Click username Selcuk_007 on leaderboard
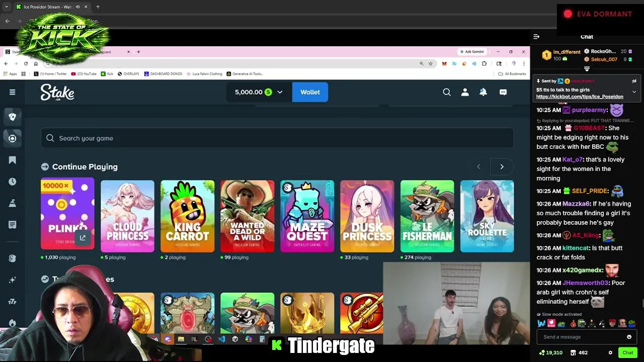This screenshot has height=362, width=644. (x=604, y=59)
